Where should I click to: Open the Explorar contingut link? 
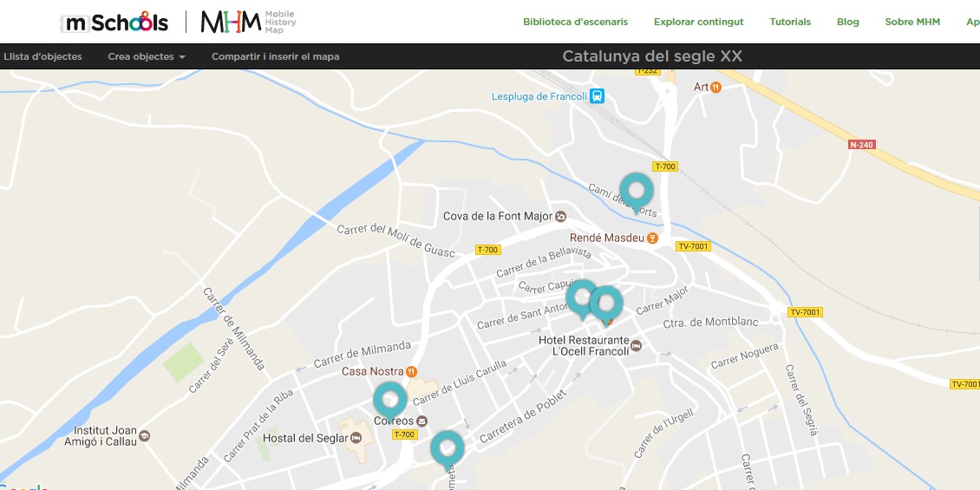coord(699,22)
